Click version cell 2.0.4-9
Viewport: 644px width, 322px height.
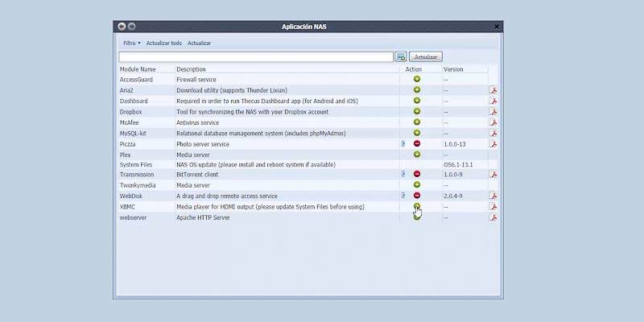453,196
